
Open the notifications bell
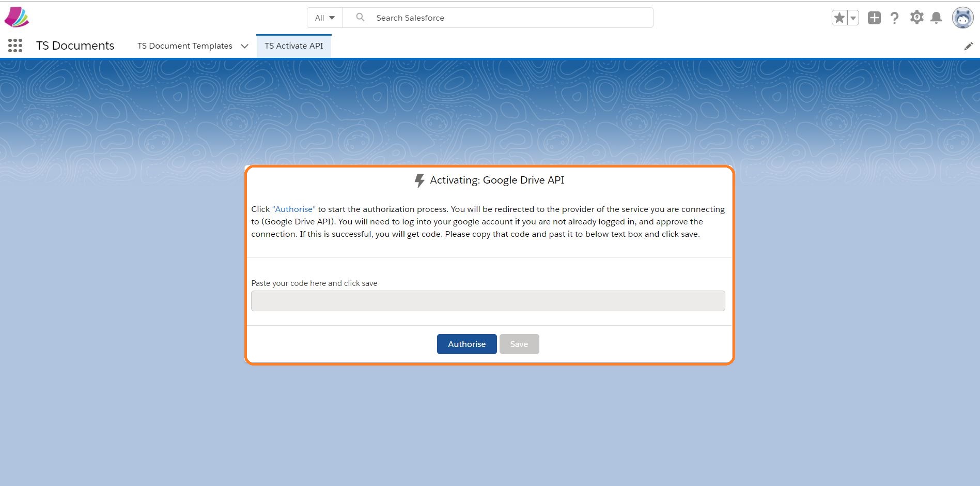(936, 17)
